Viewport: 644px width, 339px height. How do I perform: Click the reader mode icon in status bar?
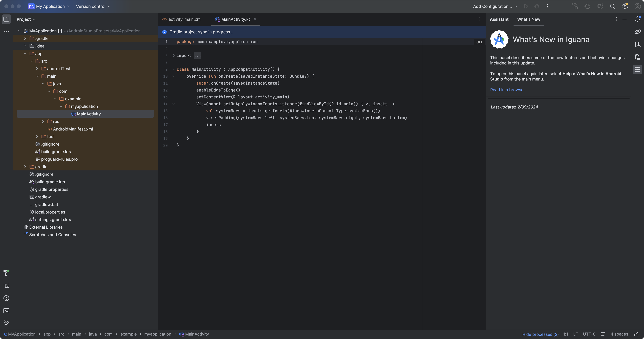603,334
